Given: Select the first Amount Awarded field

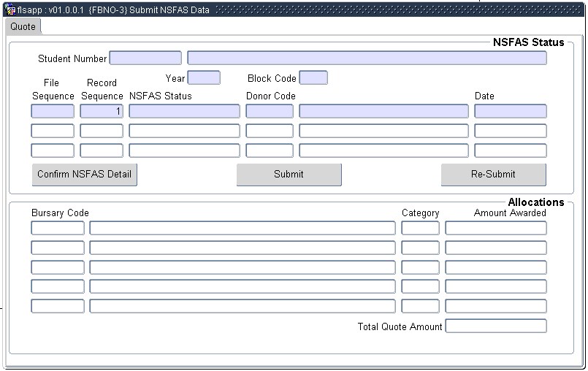Looking at the screenshot, I should point(495,228).
